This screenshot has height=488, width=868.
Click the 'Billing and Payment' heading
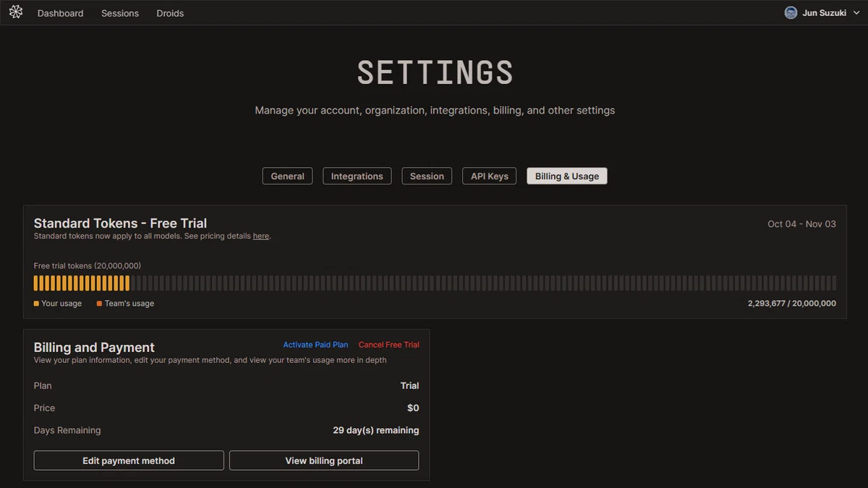(x=94, y=348)
